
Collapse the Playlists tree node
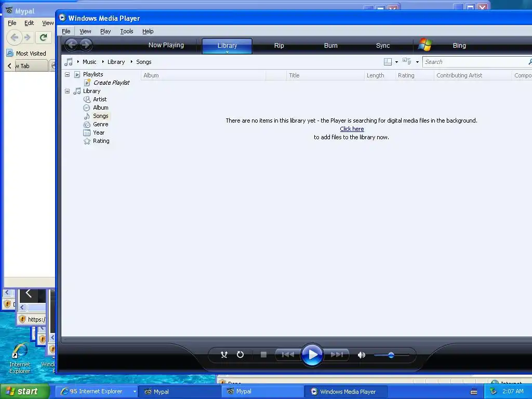point(67,74)
